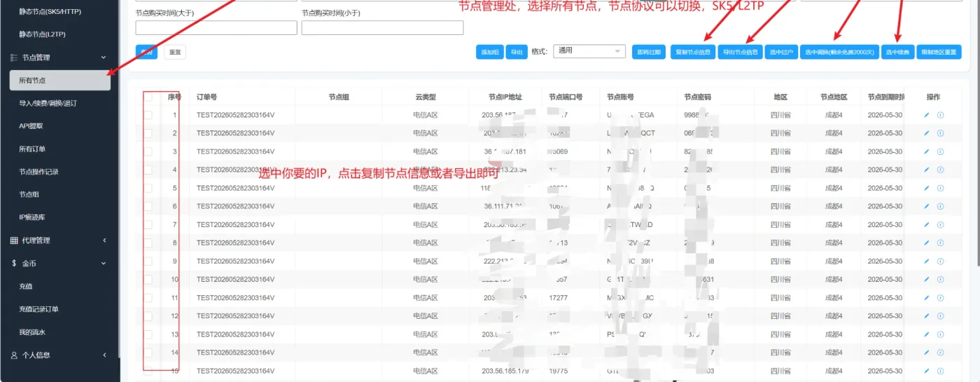This screenshot has height=382, width=980.
Task: Tick the checkbox for row 4
Action: (x=148, y=170)
